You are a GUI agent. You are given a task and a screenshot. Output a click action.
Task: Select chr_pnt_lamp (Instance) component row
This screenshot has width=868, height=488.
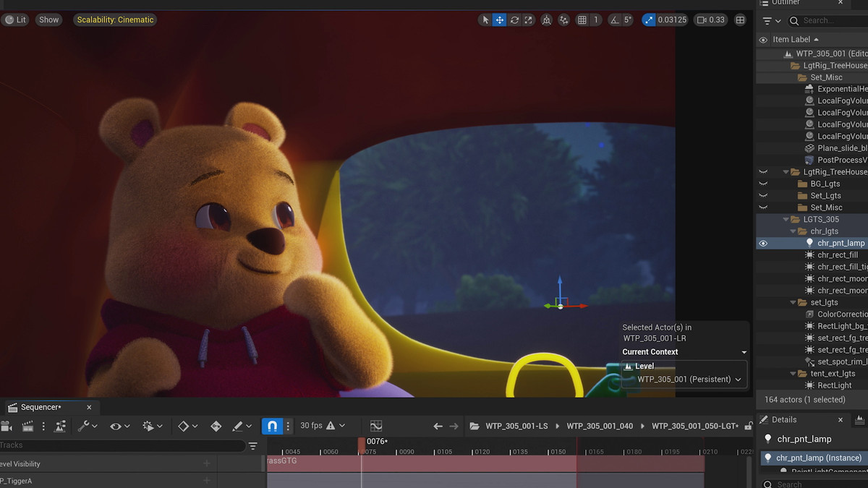pyautogui.click(x=813, y=458)
